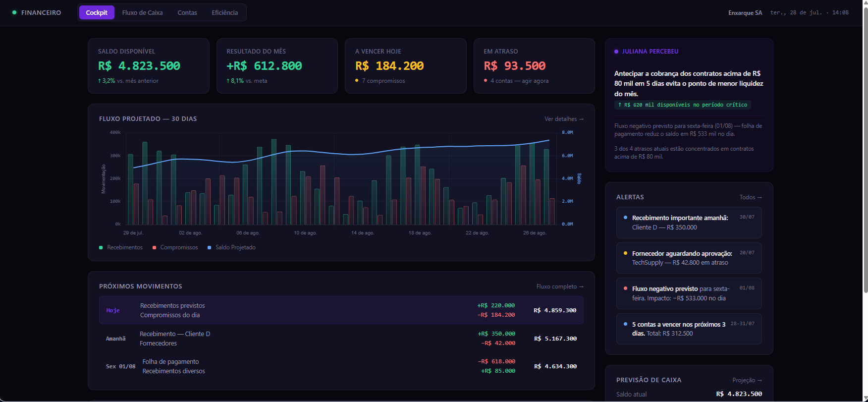
Task: Click '4 contas — agir agora'
Action: click(x=519, y=81)
